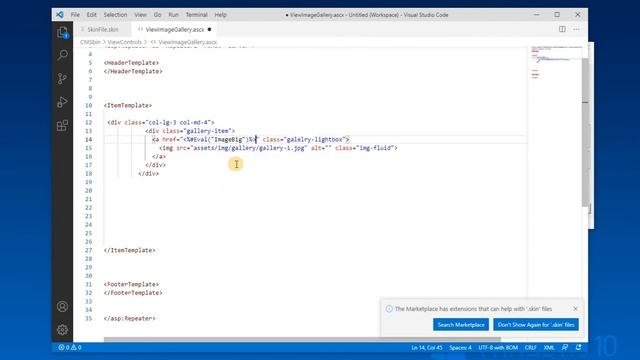Viewport: 640px width, 360px height.
Task: Click the "img-fluid" class value
Action: coord(375,148)
